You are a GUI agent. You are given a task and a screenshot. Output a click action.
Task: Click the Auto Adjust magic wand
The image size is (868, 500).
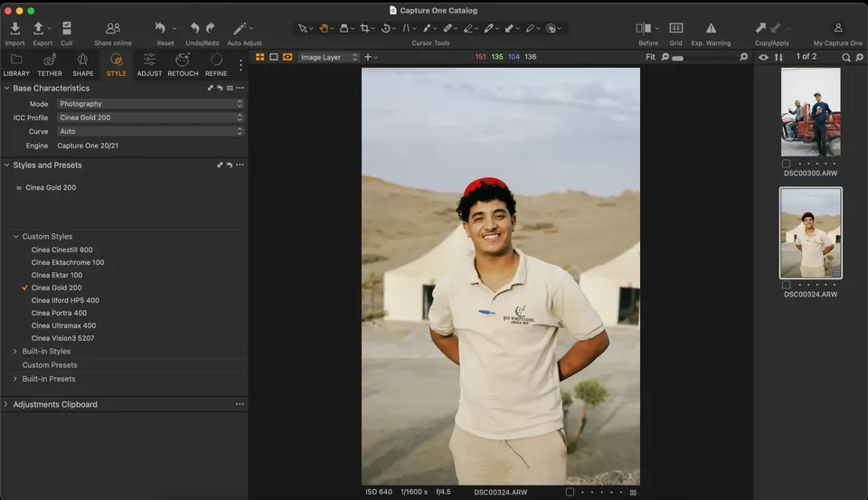pyautogui.click(x=240, y=28)
